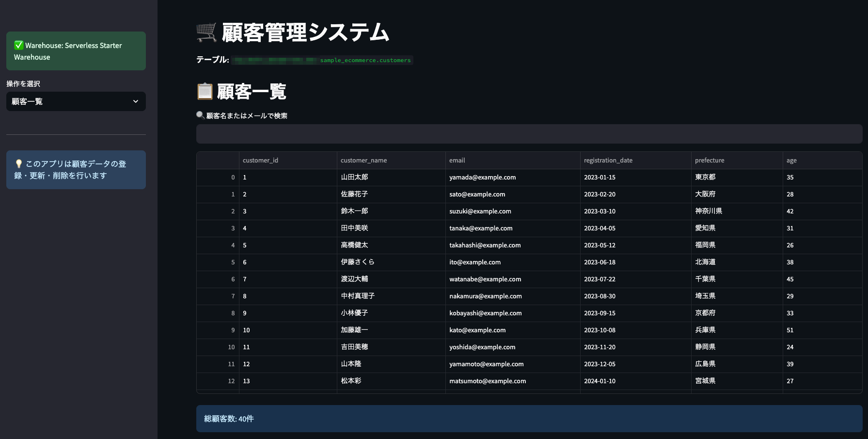
Task: Select the 佐藤花子 name cell
Action: pyautogui.click(x=391, y=195)
